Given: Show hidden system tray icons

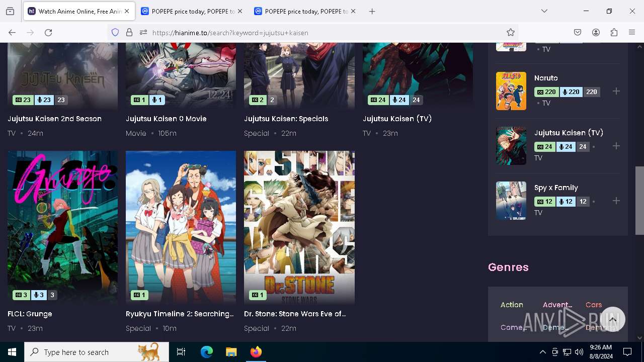Looking at the screenshot, I should point(542,352).
